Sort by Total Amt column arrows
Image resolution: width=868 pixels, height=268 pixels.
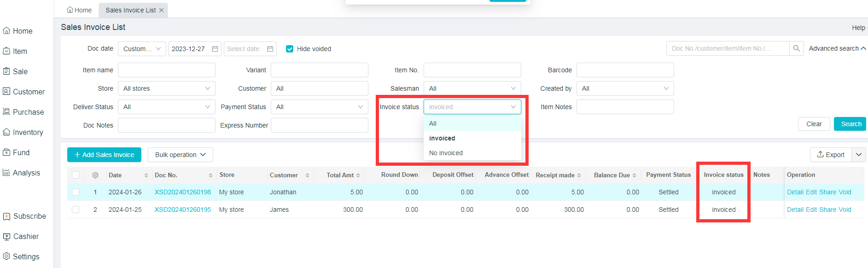tap(358, 175)
